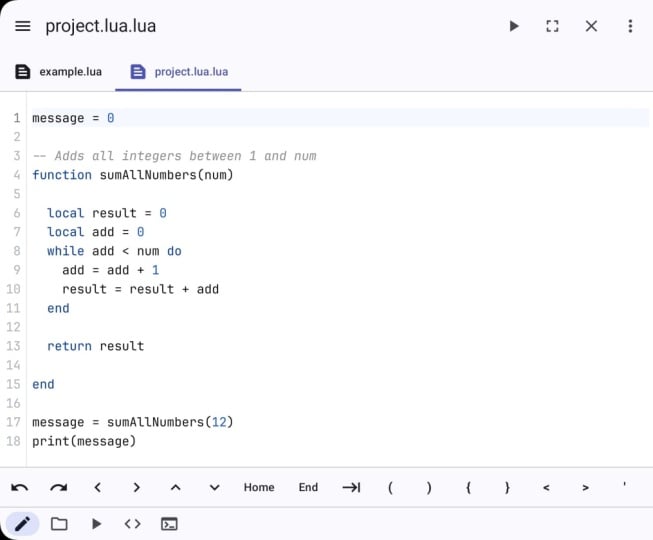Select the pencil editor mode

click(22, 524)
